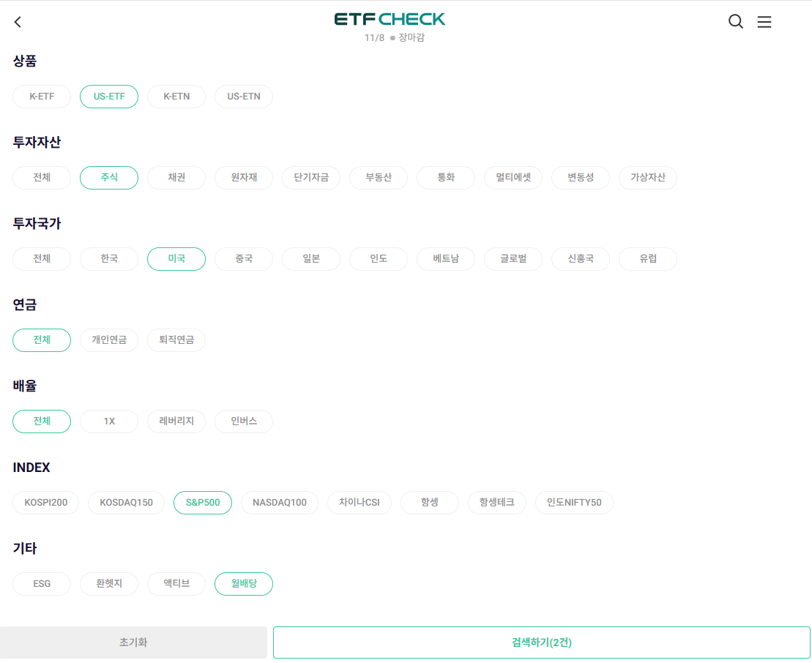Select the K-ETN product filter
812x663 pixels.
pyautogui.click(x=176, y=96)
